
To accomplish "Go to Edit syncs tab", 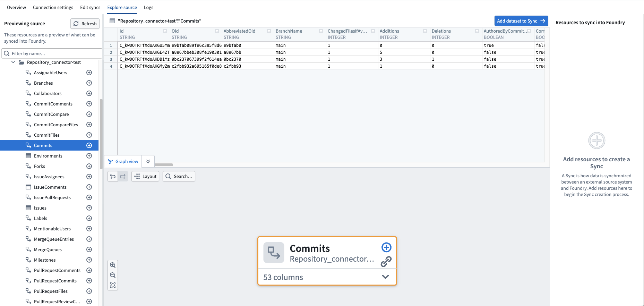I will tap(90, 7).
